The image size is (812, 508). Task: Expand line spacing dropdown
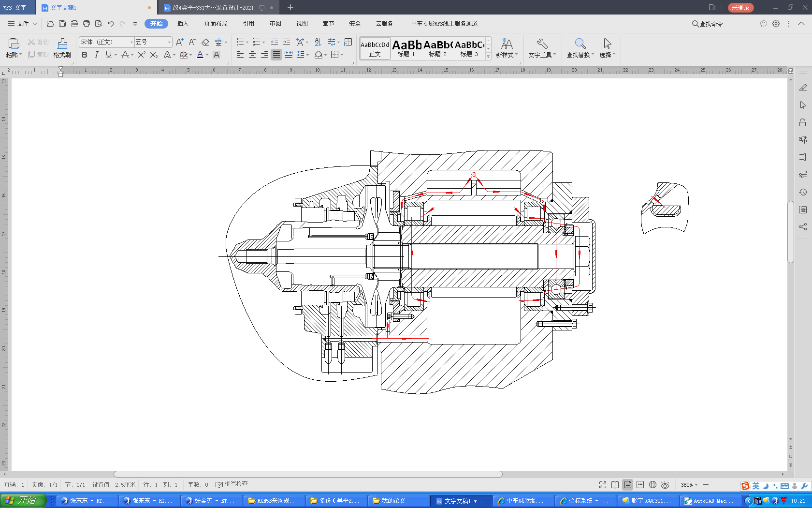(307, 55)
